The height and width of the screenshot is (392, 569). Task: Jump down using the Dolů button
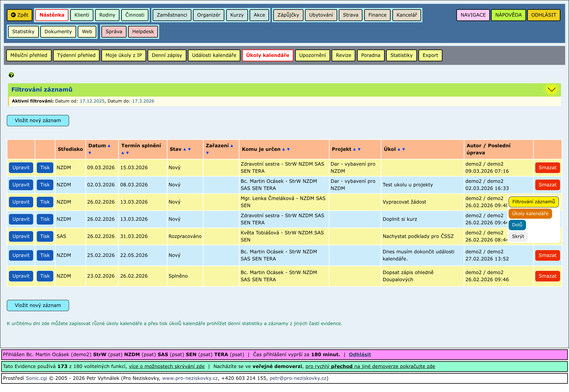point(517,225)
